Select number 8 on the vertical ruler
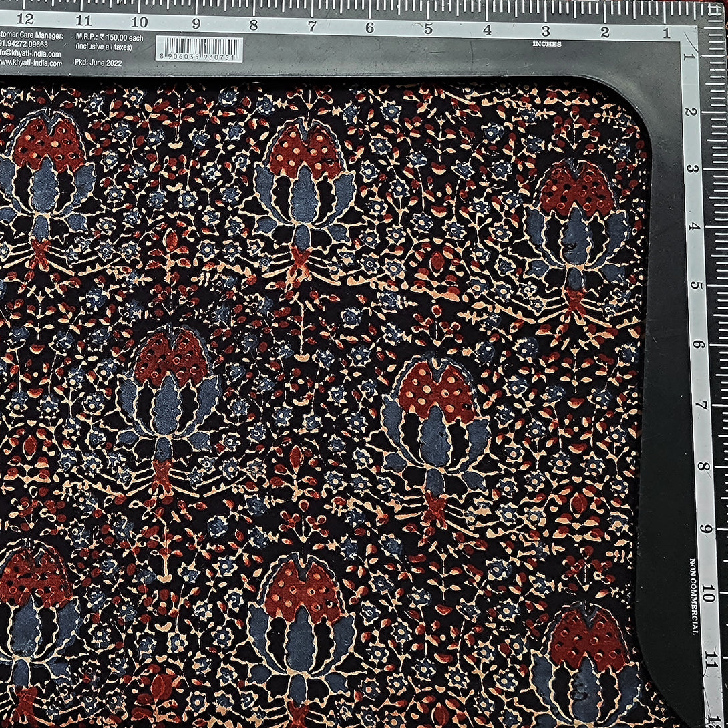The width and height of the screenshot is (728, 728). (x=700, y=466)
